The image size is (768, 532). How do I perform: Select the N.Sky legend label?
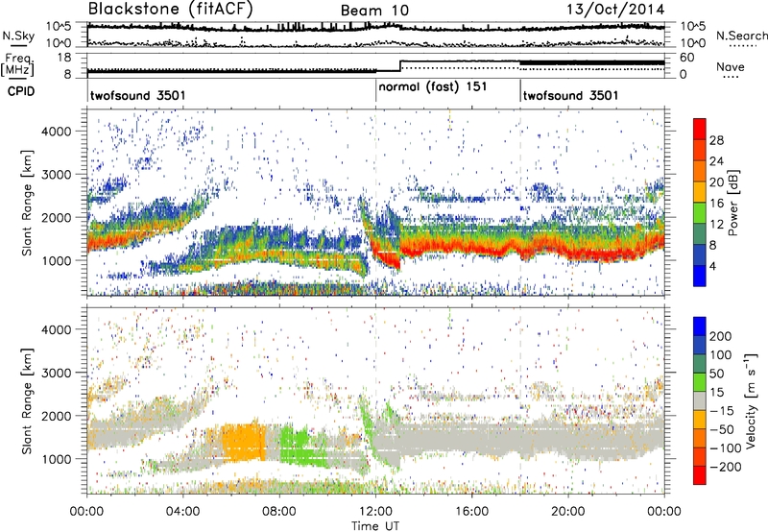coord(18,36)
